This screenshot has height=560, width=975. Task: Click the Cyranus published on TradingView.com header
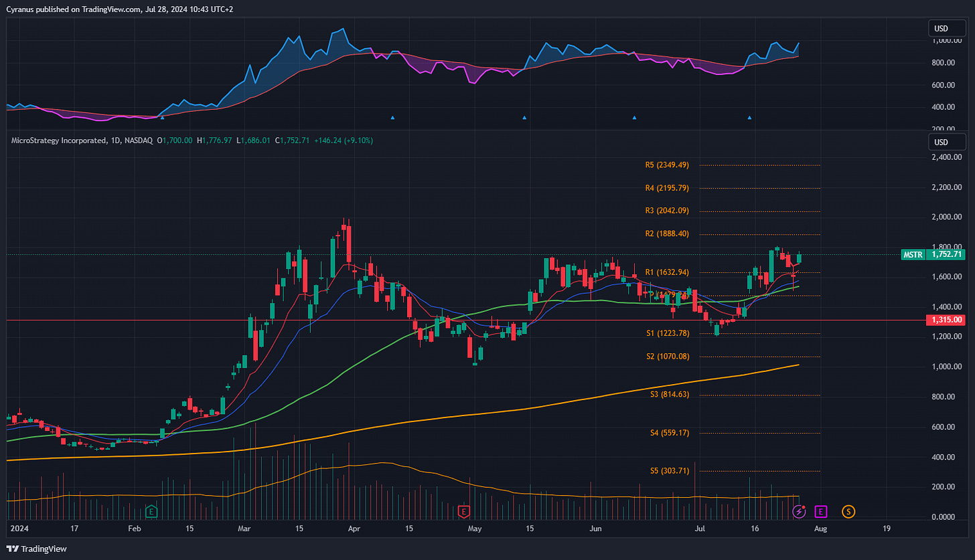119,9
